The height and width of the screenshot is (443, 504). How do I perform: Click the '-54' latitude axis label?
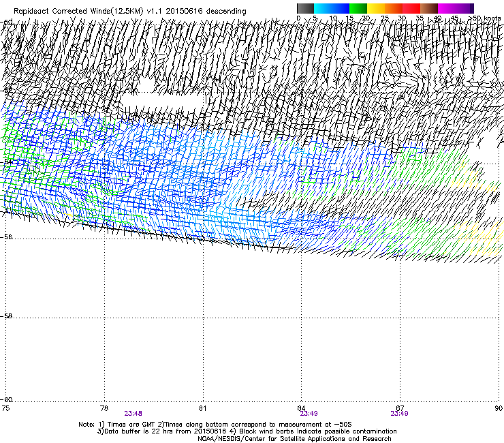tap(7, 162)
